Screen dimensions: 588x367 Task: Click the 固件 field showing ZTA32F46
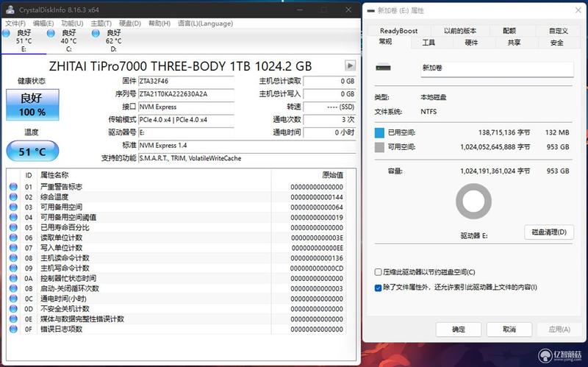pos(187,81)
